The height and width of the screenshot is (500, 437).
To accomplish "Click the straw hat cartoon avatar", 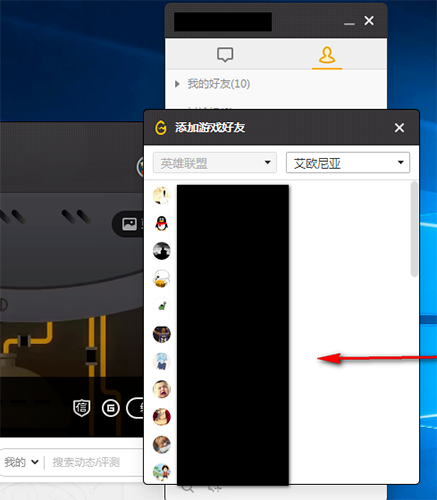I will click(162, 472).
